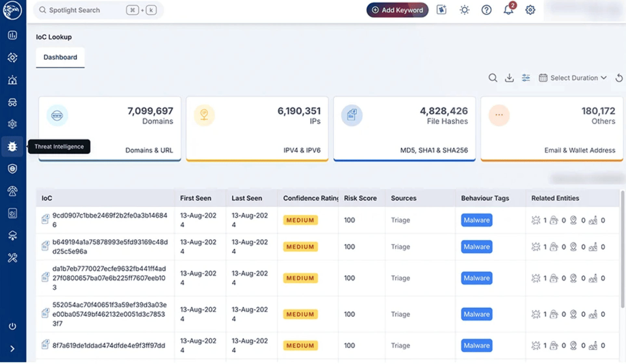Click the IoC Lookup page title

pos(54,37)
